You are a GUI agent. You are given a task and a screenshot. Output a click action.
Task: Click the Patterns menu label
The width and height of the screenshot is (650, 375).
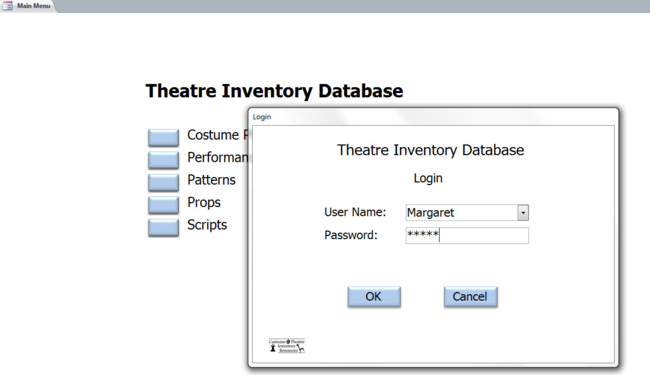[211, 180]
